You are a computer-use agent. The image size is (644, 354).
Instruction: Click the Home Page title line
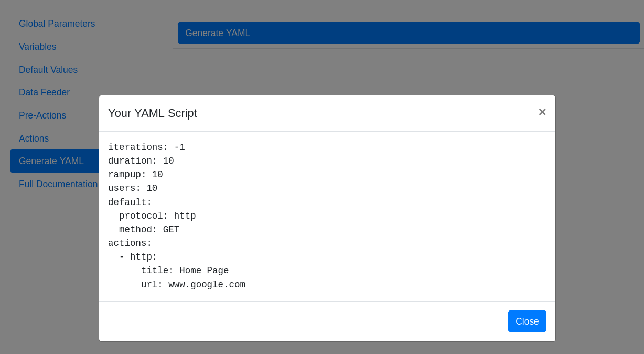point(185,270)
